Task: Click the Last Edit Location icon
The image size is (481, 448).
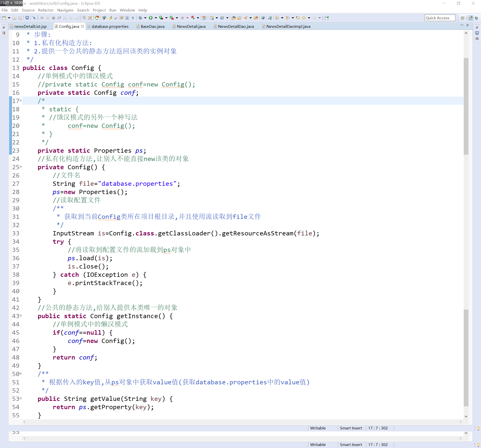Action: [298, 18]
